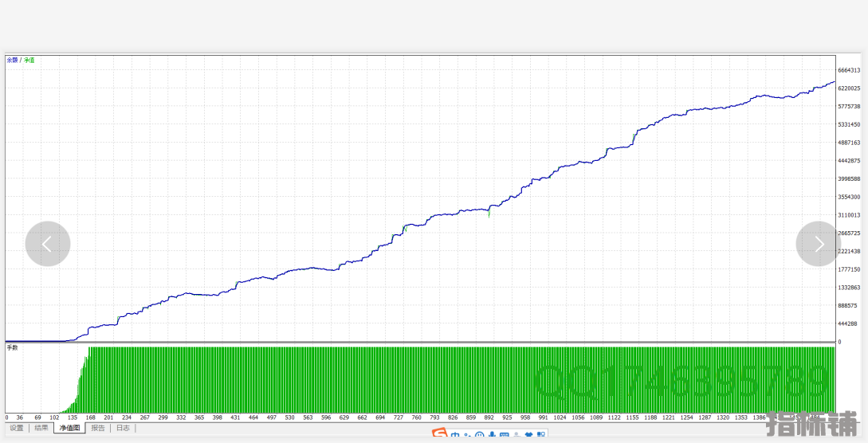Click the 1353 x-axis label
This screenshot has height=443, width=868.
coord(741,418)
